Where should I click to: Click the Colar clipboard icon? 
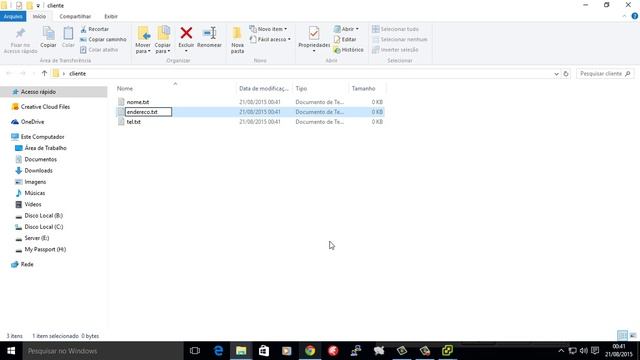coord(68,33)
